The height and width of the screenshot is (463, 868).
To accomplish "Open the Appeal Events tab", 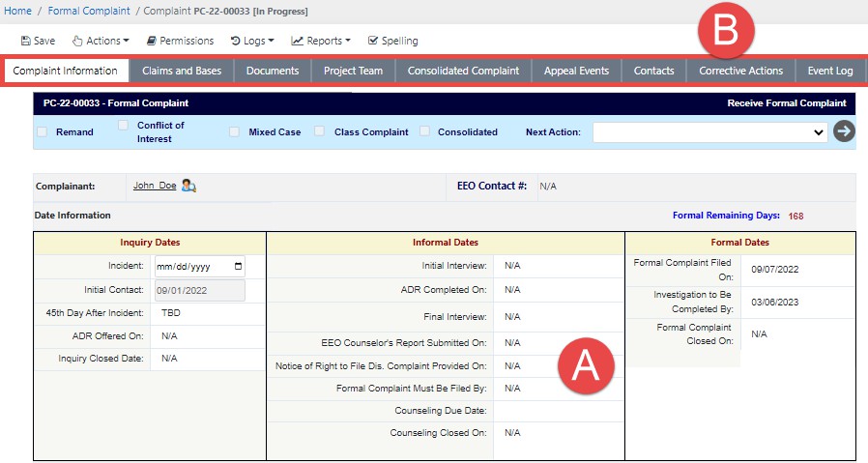I will pos(576,71).
